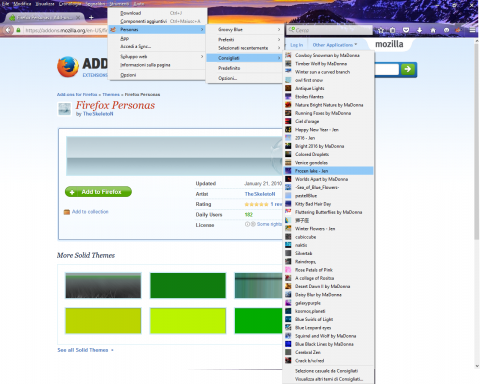Open the Other Applications dropdown
This screenshot has height=384, width=480.
(x=335, y=45)
